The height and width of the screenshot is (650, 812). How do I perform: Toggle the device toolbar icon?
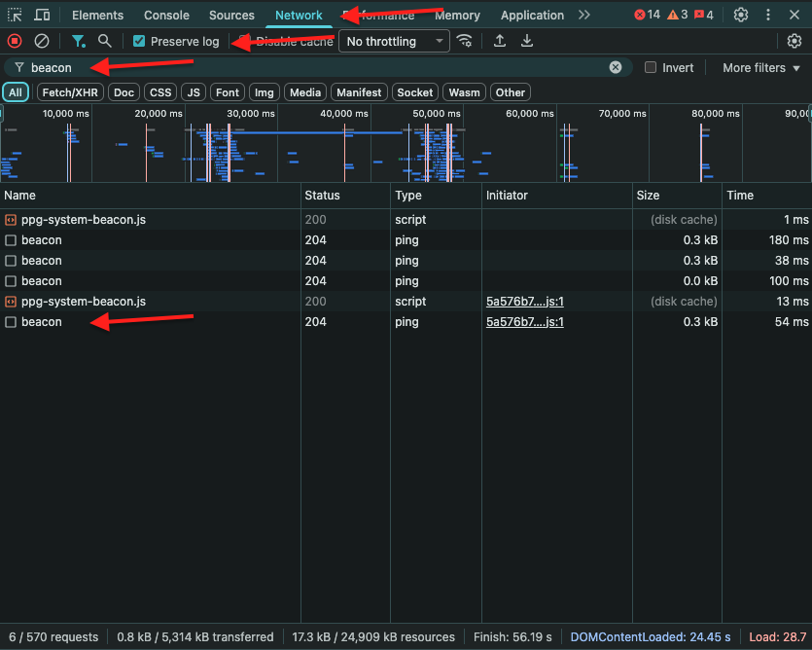[x=42, y=16]
